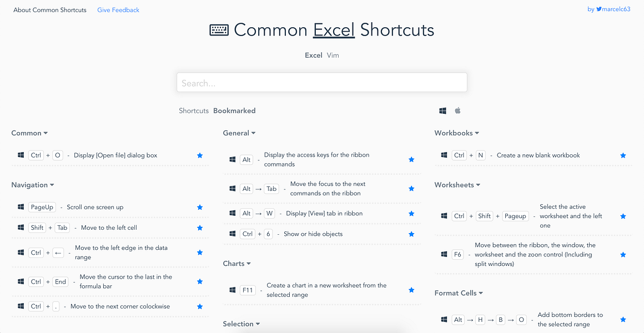The height and width of the screenshot is (333, 644).
Task: Click the Twitter bird icon beside marcelc63
Action: [598, 9]
